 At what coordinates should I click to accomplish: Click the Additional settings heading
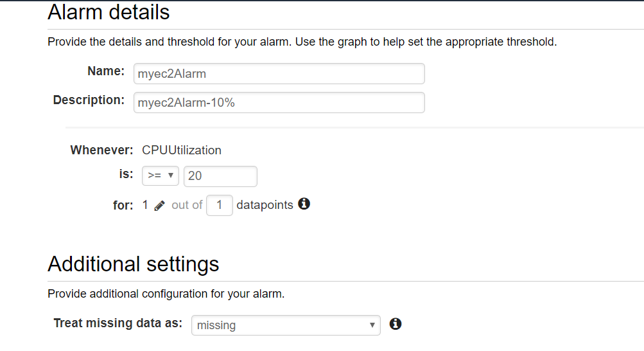pyautogui.click(x=134, y=264)
